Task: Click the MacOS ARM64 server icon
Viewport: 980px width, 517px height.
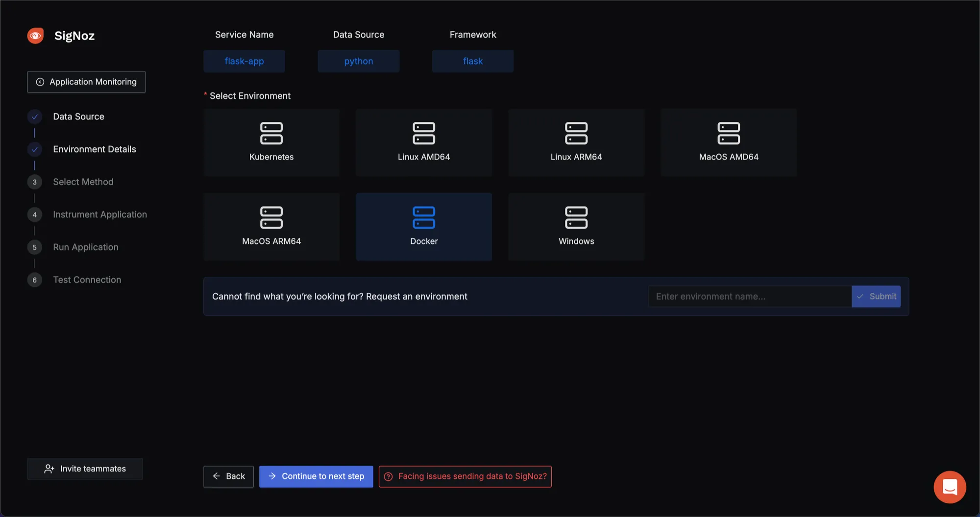Action: [x=271, y=217]
